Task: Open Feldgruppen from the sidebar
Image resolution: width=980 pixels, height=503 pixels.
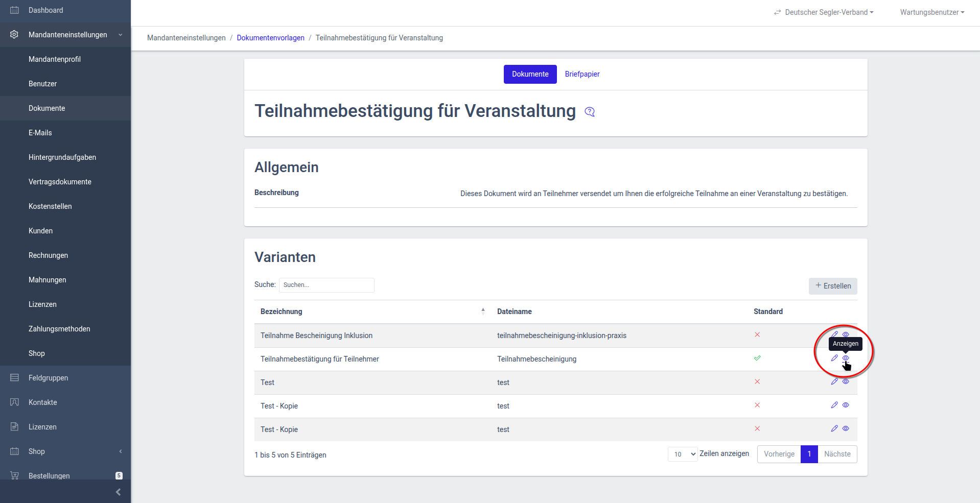Action: (x=48, y=378)
